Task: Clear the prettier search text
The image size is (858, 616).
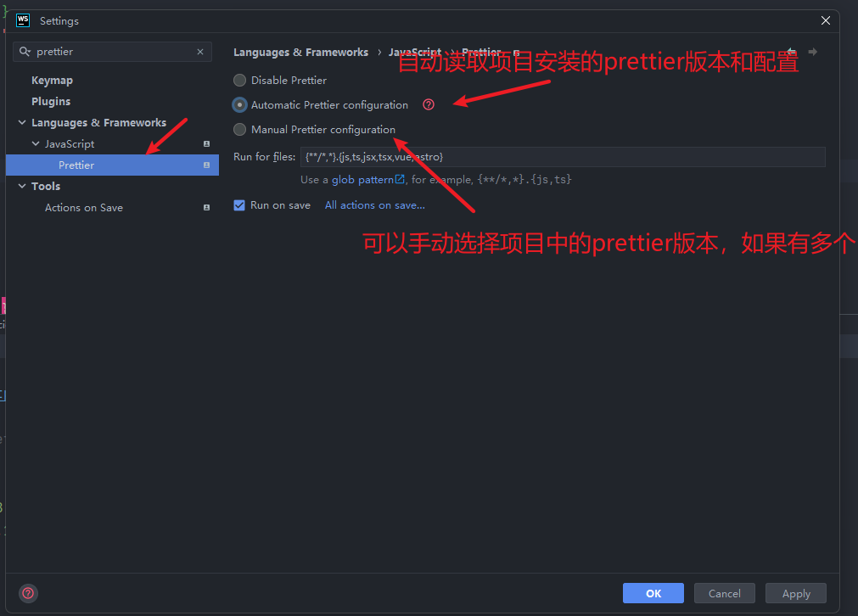Action: click(x=200, y=52)
